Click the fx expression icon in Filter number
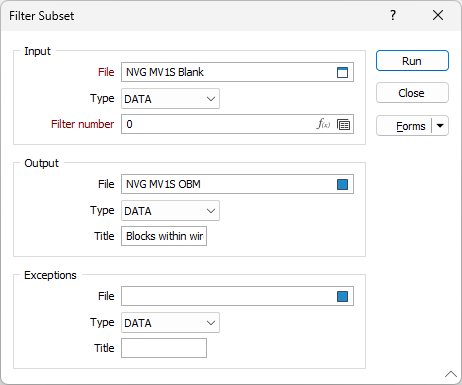 pos(323,124)
